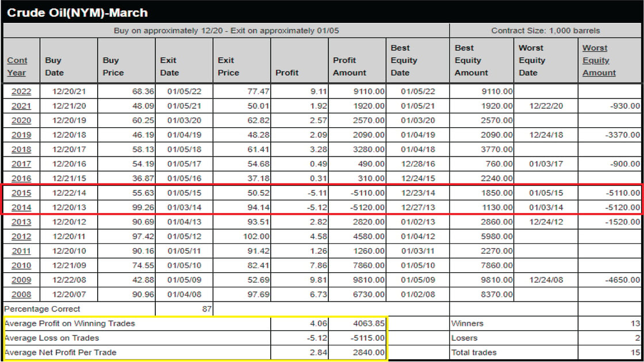Open the 2011 contract year link

(x=21, y=251)
